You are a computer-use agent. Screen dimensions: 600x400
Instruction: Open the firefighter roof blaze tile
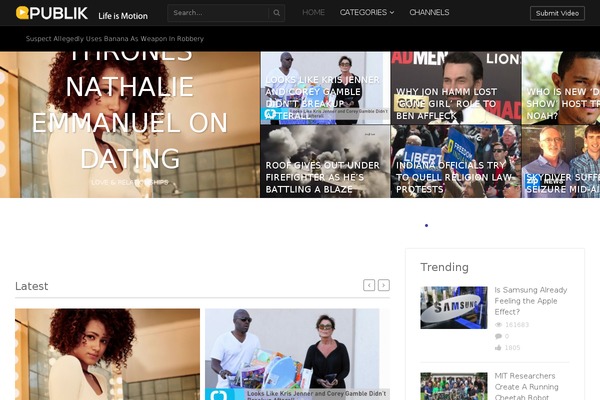(x=325, y=162)
